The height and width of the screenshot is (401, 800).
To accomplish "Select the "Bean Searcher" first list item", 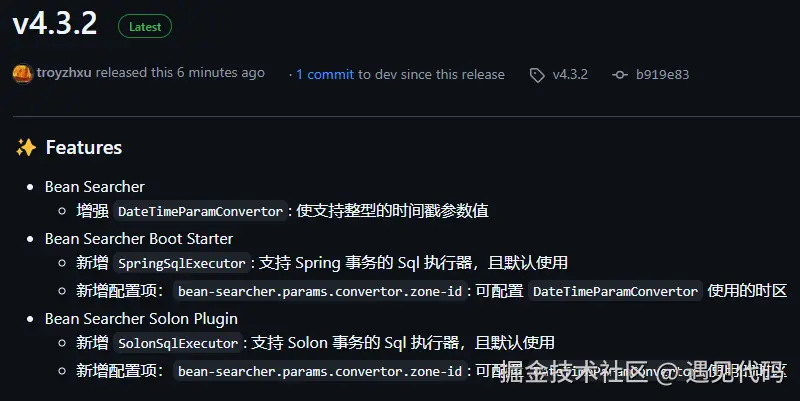I will (x=95, y=187).
